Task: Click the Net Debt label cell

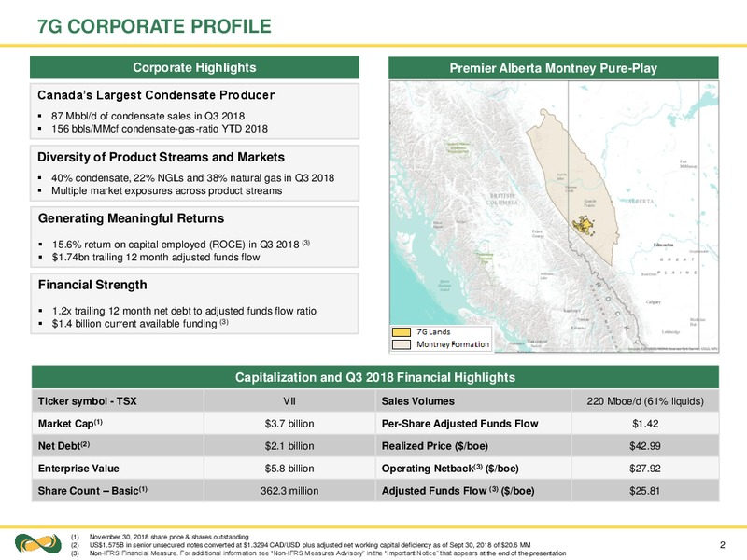Action: tap(118, 446)
